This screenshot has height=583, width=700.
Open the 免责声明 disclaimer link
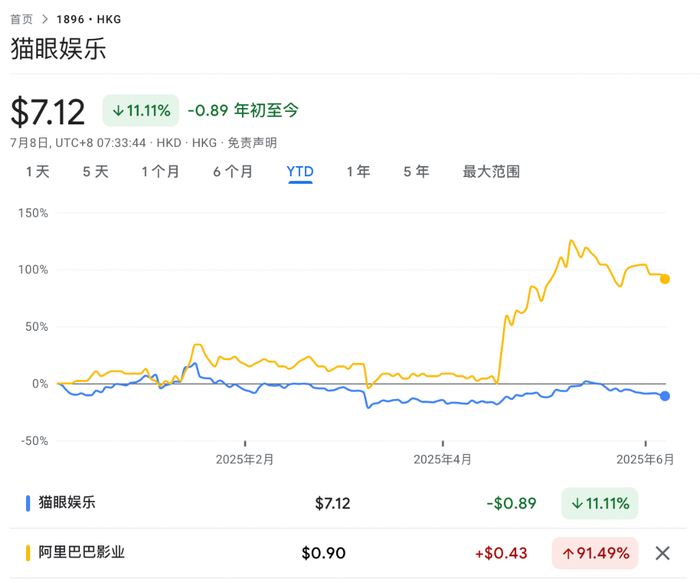pyautogui.click(x=252, y=143)
